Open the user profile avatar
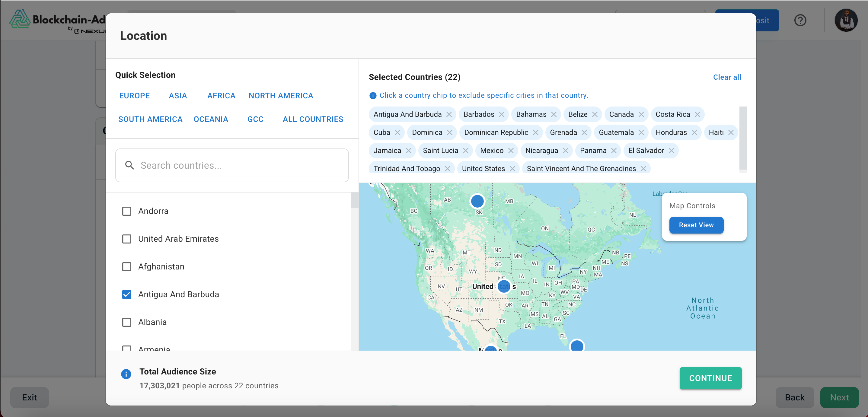868x417 pixels. 846,20
